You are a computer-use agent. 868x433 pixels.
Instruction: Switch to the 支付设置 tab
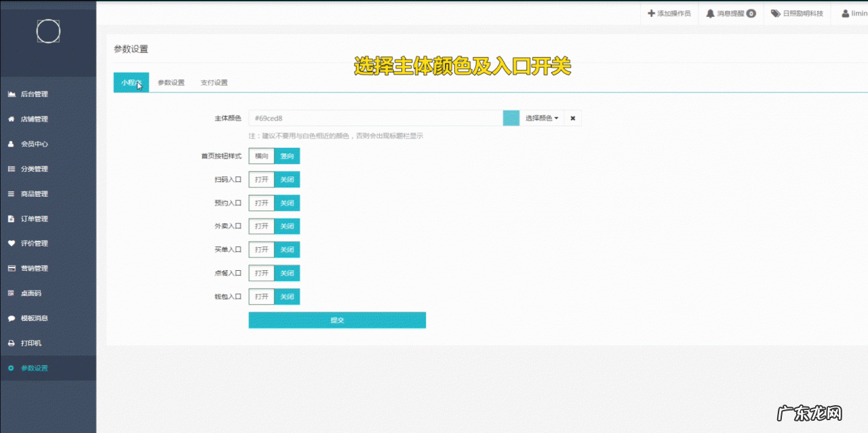pyautogui.click(x=215, y=82)
